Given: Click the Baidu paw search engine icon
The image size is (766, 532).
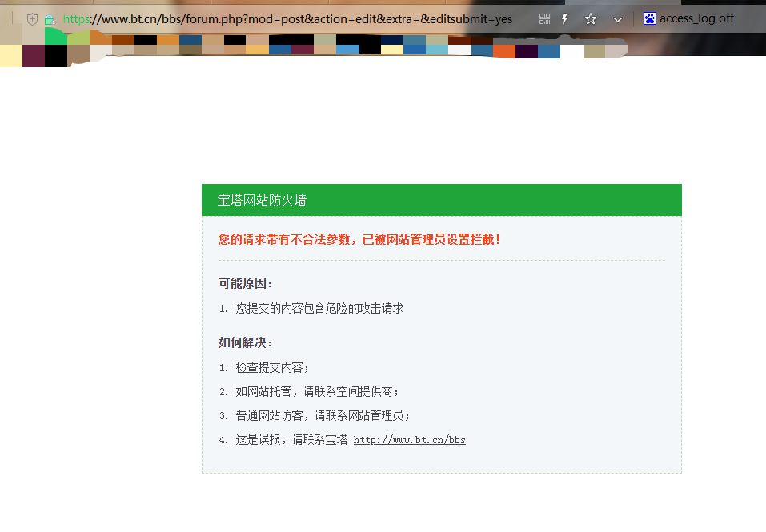Looking at the screenshot, I should click(650, 18).
